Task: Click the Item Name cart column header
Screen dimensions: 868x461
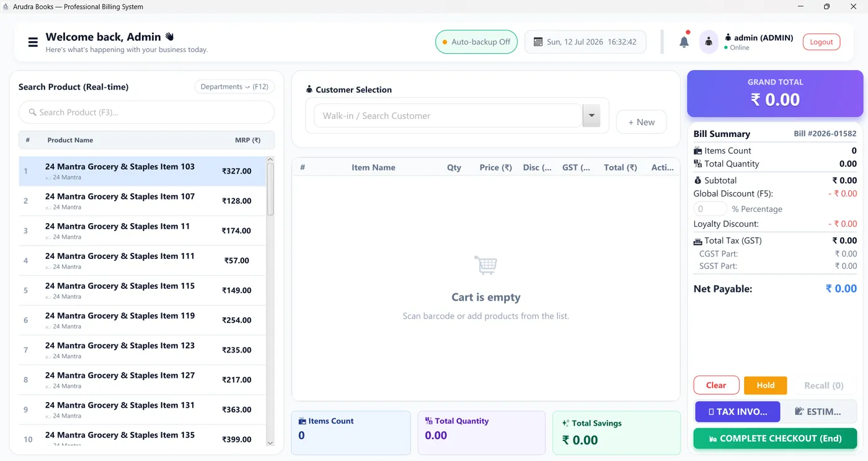Action: tap(373, 167)
